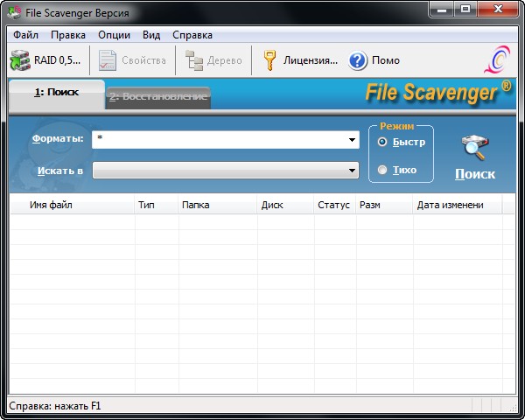This screenshot has width=525, height=420.
Task: Sort by Папка column header
Action: tap(218, 205)
